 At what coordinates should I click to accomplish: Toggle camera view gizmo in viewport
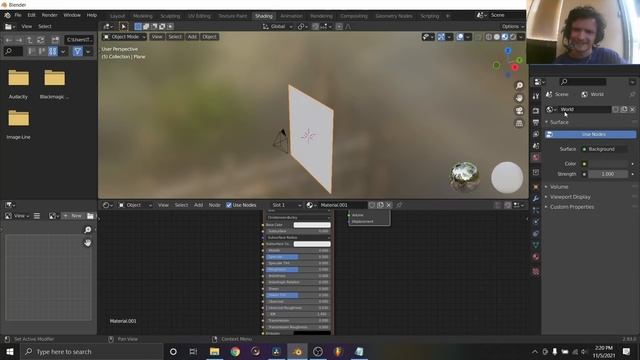[519, 111]
